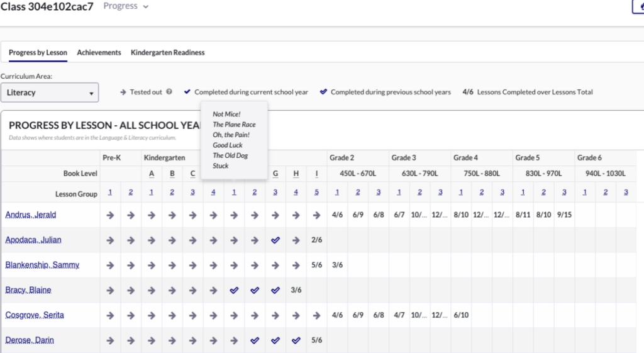644x353 pixels.
Task: Open the Kindergarten Readiness tab
Action: coord(167,53)
